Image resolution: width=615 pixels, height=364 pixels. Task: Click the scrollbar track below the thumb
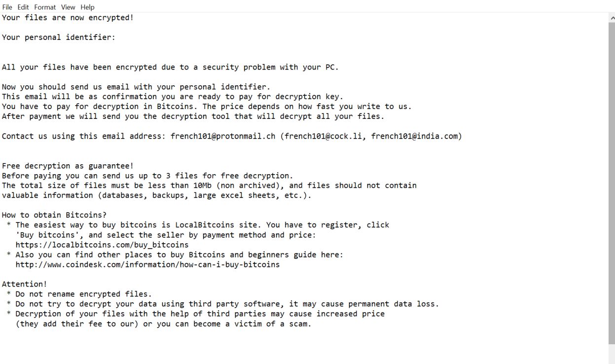coord(612,354)
